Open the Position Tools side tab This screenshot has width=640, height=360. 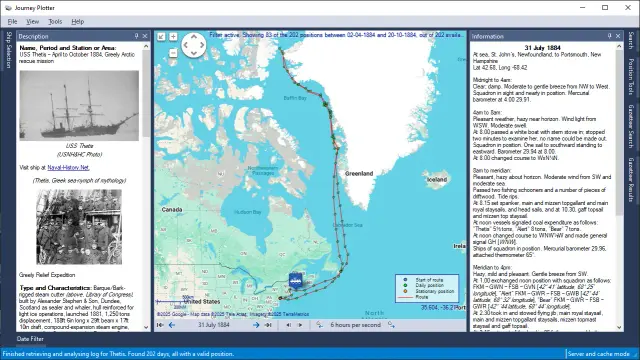[x=631, y=77]
